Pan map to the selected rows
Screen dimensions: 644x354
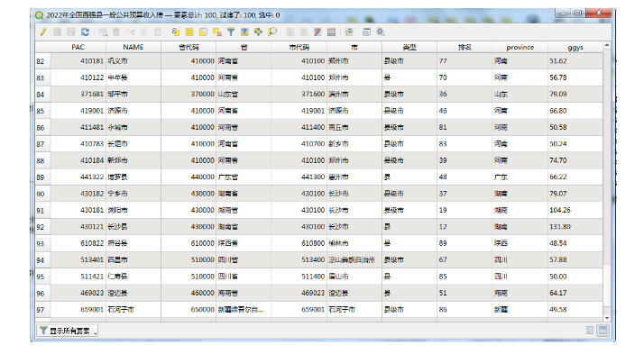(x=258, y=32)
